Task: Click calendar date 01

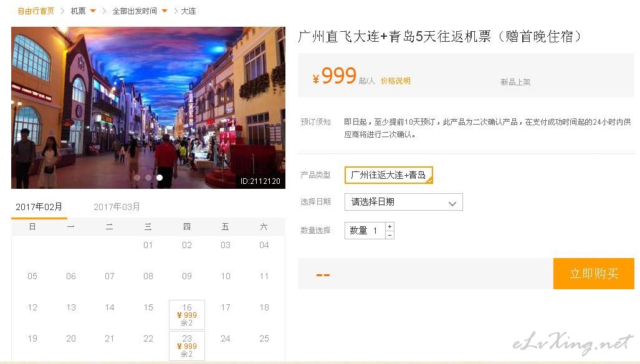Action: (x=148, y=245)
